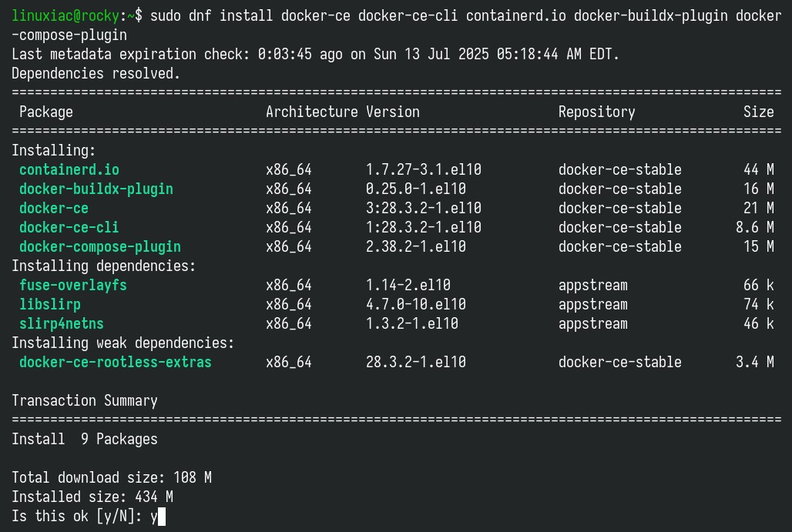This screenshot has width=792, height=532.
Task: Click the docker-buildx-plugin package entry
Action: pos(96,189)
